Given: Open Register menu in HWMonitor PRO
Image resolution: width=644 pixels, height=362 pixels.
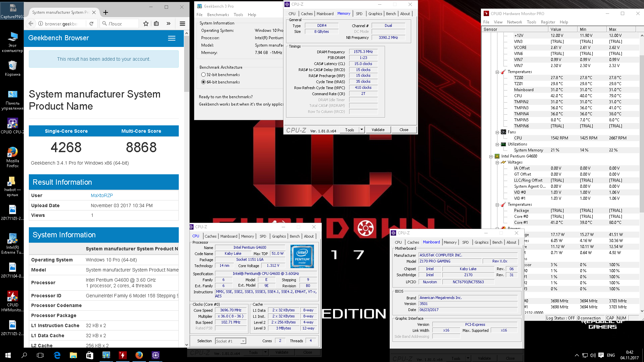Looking at the screenshot, I should pos(548,22).
